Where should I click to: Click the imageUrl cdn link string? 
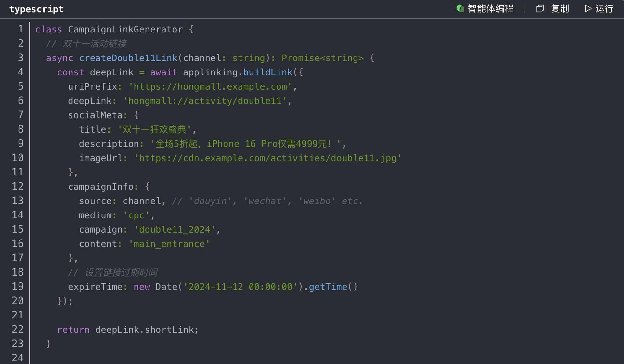[x=268, y=158]
